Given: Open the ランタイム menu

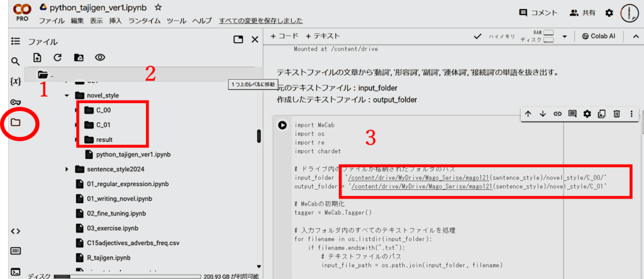Looking at the screenshot, I should [144, 21].
